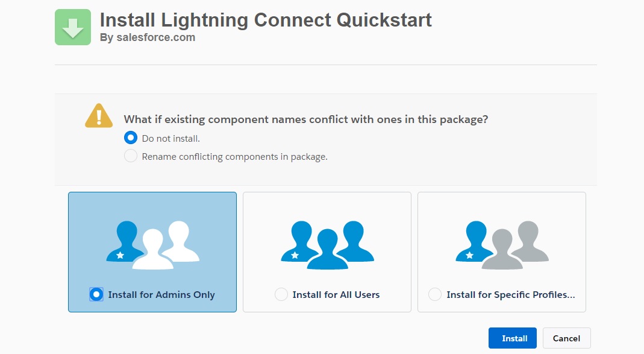This screenshot has width=644, height=354.
Task: Select Install for All Users
Action: pos(281,294)
